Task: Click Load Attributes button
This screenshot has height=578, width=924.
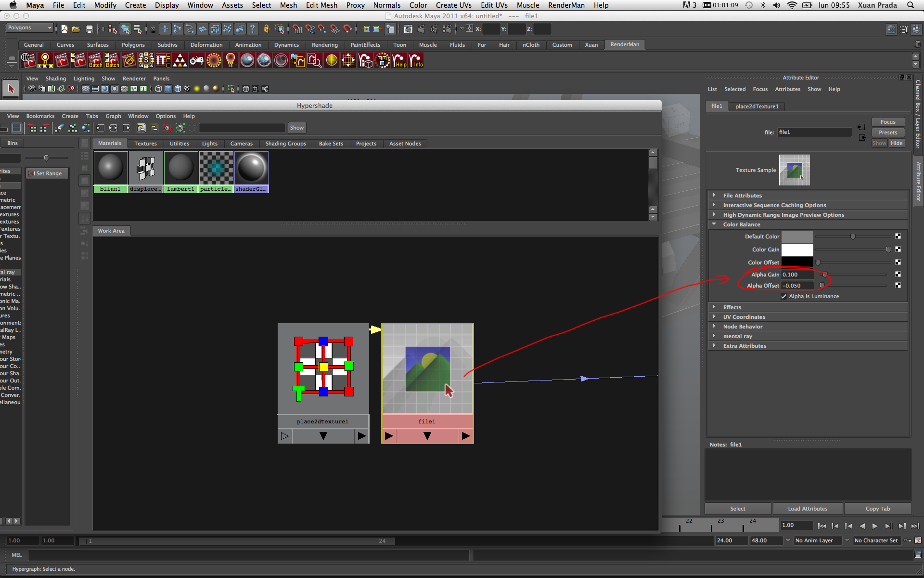Action: [808, 509]
